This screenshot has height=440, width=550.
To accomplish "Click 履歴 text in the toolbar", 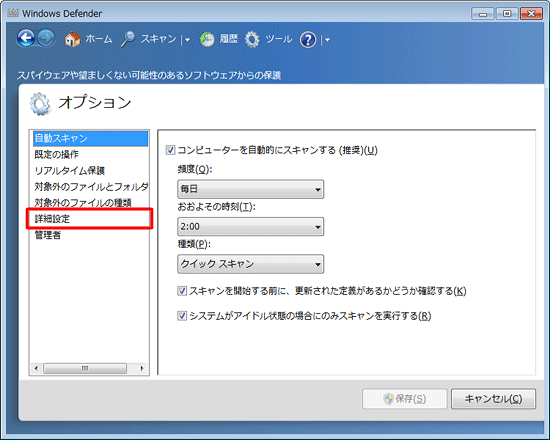I will click(x=229, y=39).
